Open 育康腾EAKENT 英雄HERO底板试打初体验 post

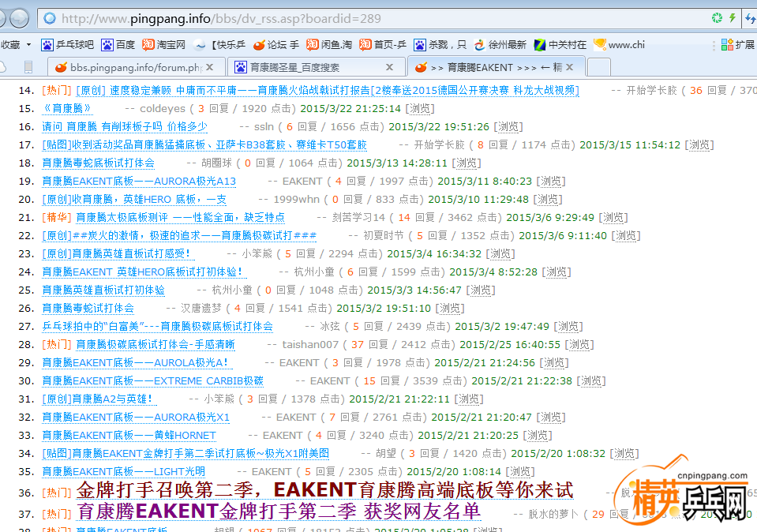(x=143, y=272)
